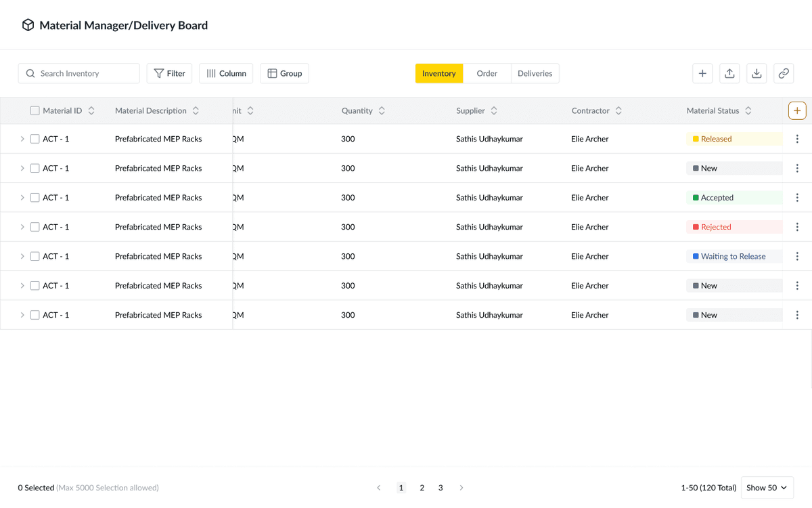
Task: Open the Filter options
Action: click(x=169, y=72)
